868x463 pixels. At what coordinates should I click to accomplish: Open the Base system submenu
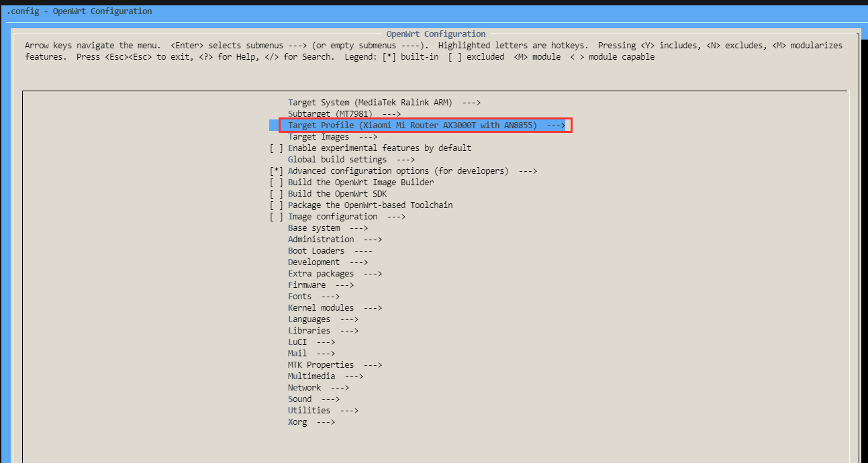(x=328, y=228)
